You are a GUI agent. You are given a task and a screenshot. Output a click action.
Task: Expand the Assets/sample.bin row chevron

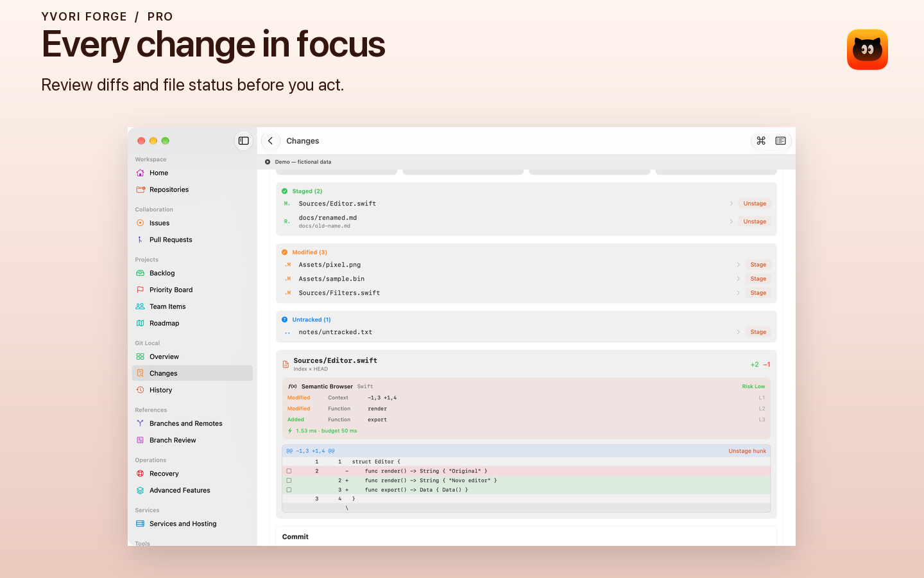(x=738, y=279)
